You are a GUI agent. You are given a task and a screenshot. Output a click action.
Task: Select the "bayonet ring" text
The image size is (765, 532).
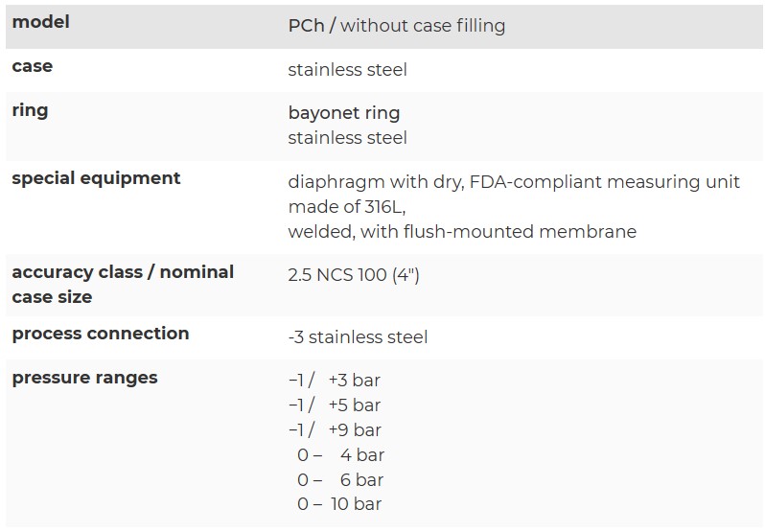point(343,113)
